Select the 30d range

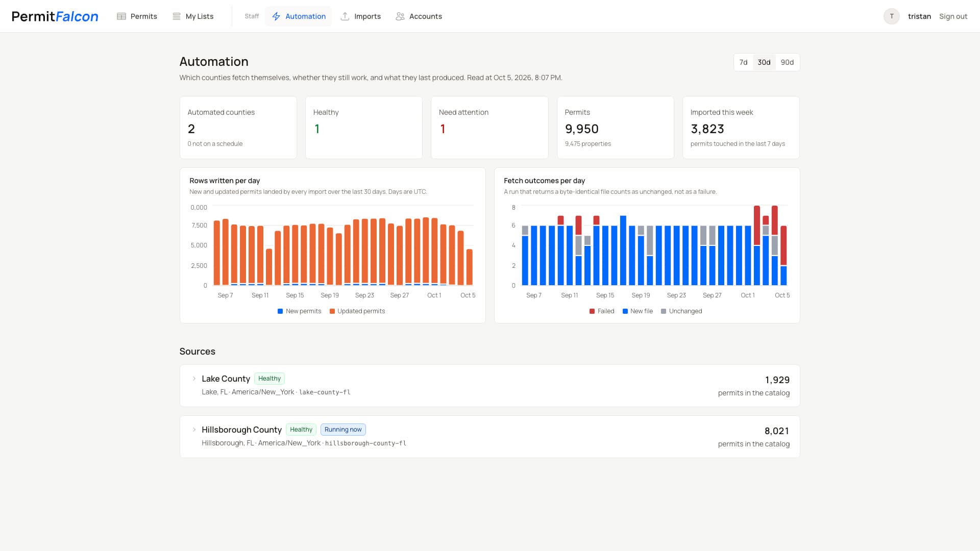[764, 62]
